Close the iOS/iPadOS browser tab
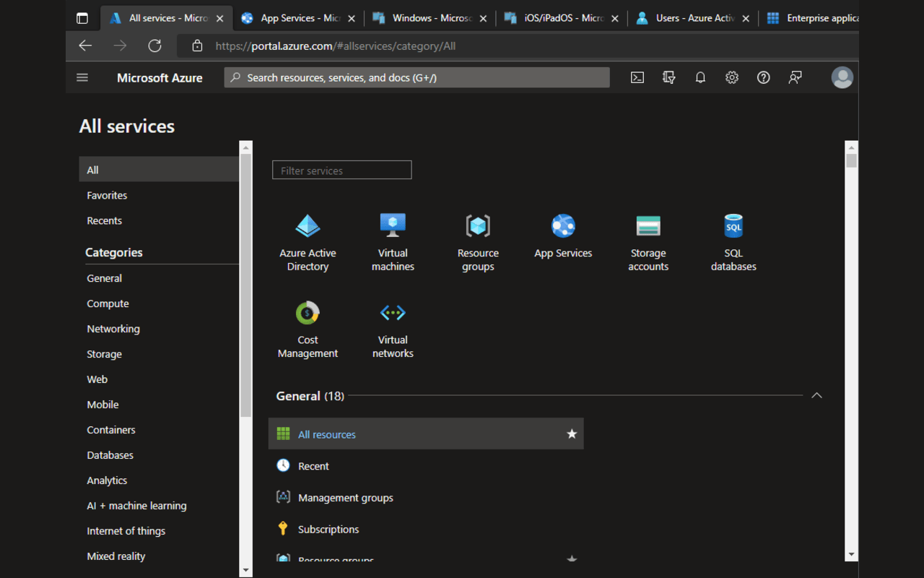This screenshot has height=578, width=924. coord(615,19)
